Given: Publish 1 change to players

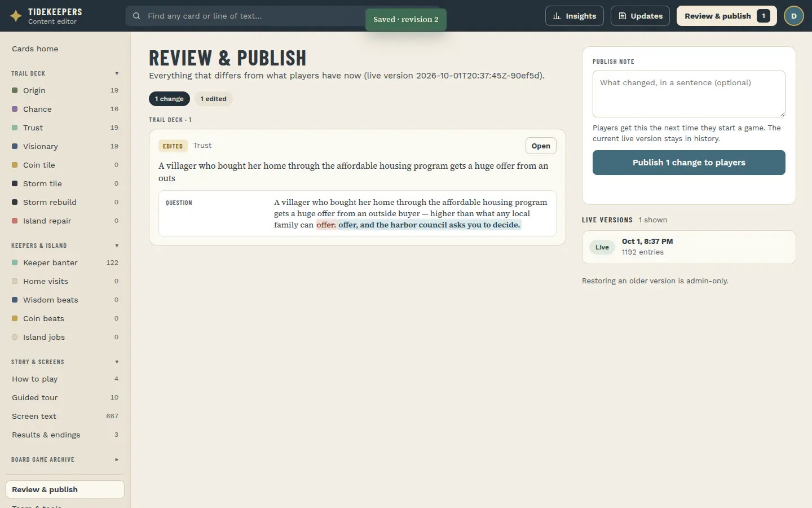Looking at the screenshot, I should (689, 163).
